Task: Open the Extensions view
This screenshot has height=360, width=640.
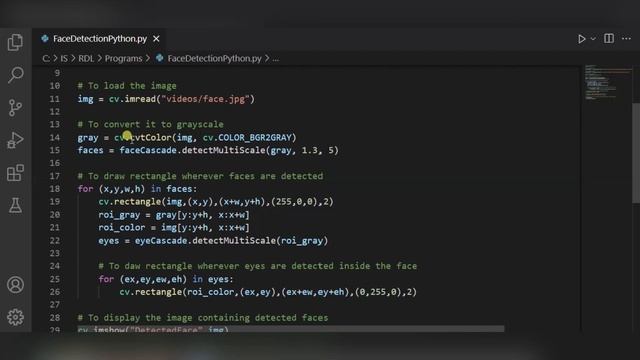Action: point(16,173)
